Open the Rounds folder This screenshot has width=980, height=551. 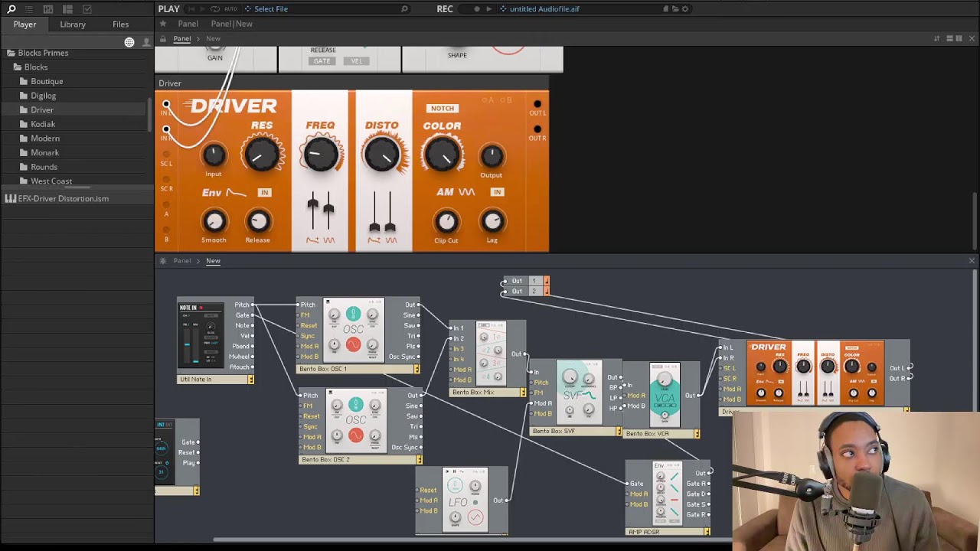click(44, 167)
